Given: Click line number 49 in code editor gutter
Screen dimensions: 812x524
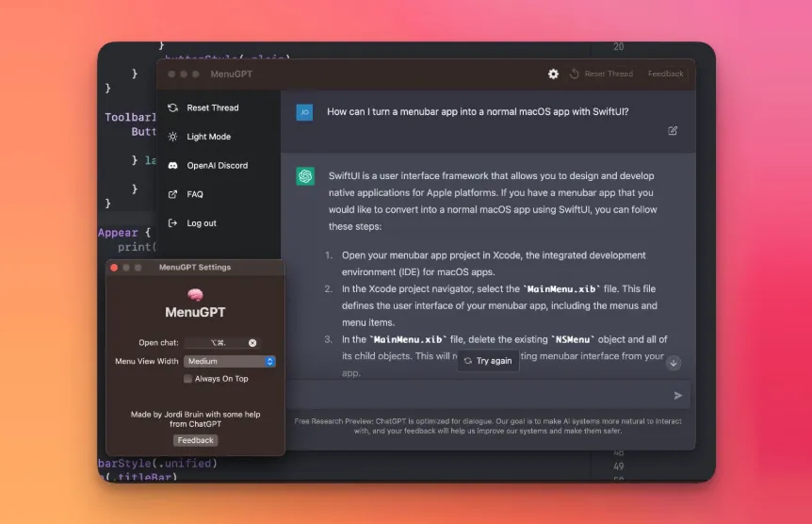Looking at the screenshot, I should [x=618, y=467].
